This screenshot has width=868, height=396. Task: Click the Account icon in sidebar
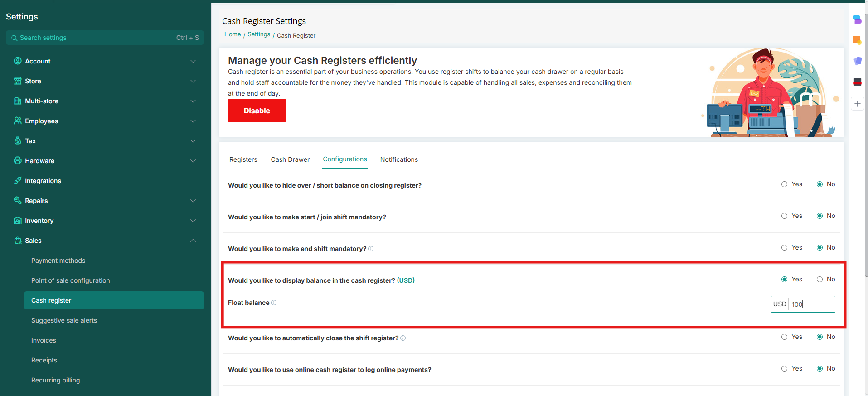tap(18, 61)
